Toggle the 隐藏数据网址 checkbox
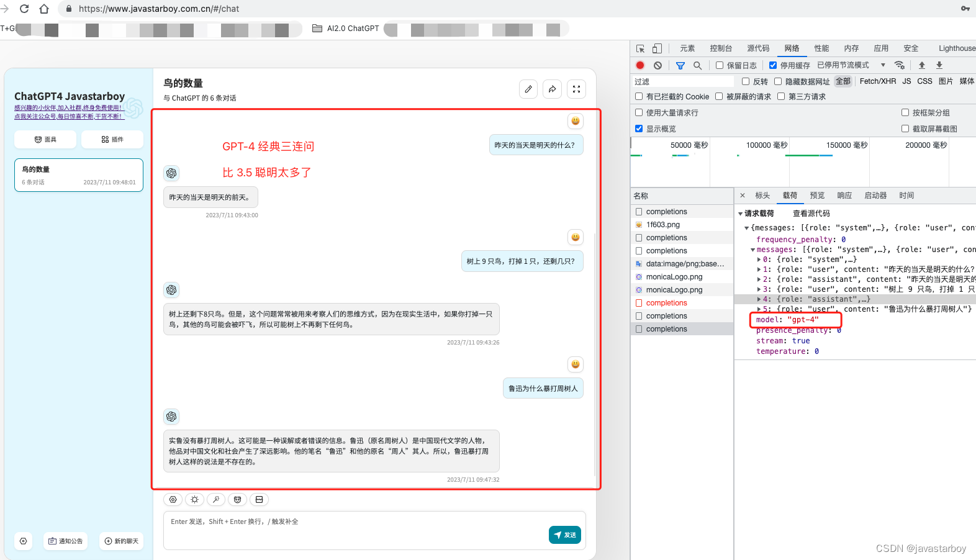Image resolution: width=976 pixels, height=560 pixels. 778,81
